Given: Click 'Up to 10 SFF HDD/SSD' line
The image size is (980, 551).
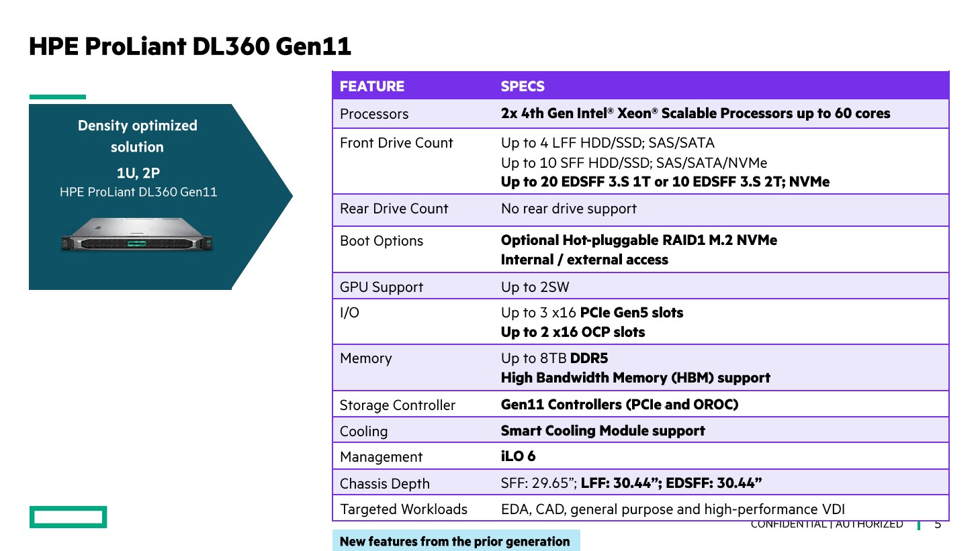Looking at the screenshot, I should click(634, 163).
